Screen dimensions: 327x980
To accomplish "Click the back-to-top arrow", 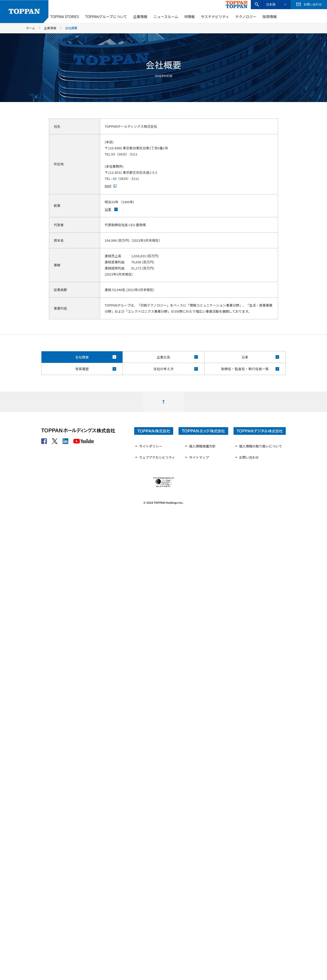I will pyautogui.click(x=163, y=402).
